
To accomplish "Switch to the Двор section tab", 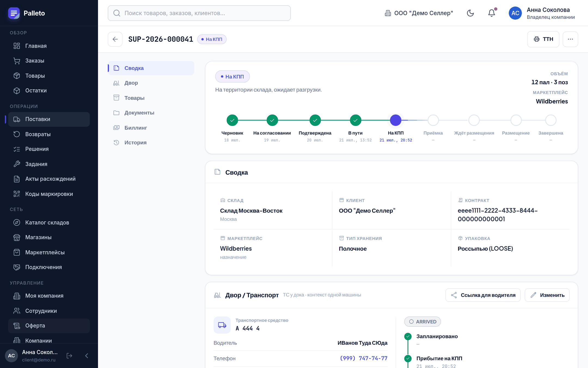I will pos(151,83).
